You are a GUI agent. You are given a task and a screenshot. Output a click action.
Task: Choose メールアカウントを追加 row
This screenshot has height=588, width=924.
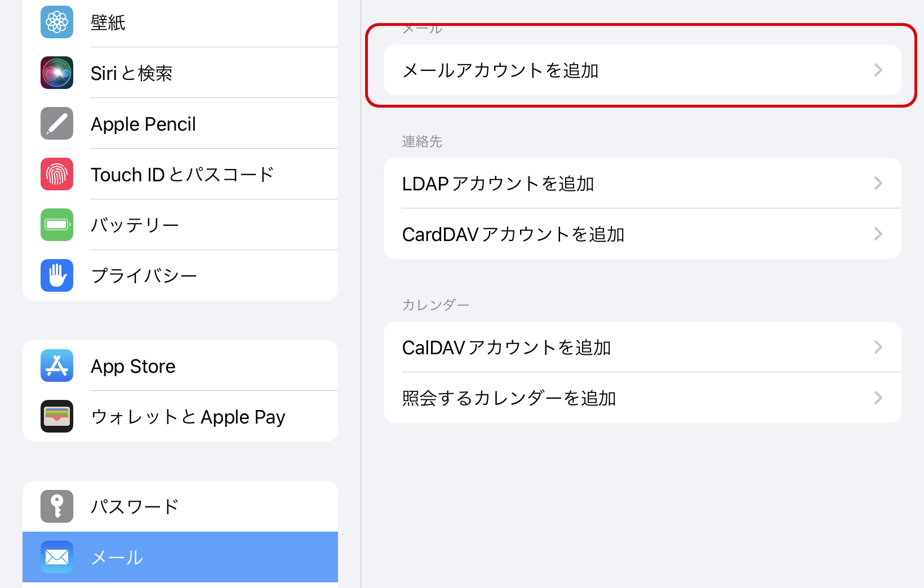[642, 70]
